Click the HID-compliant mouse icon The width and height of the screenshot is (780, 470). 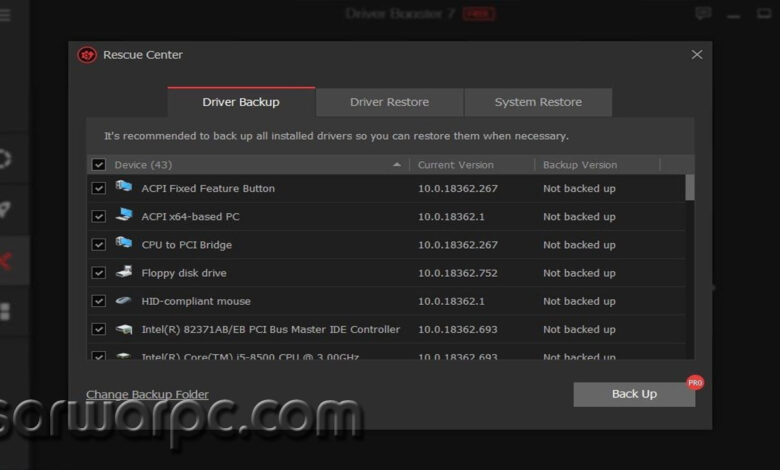[123, 300]
